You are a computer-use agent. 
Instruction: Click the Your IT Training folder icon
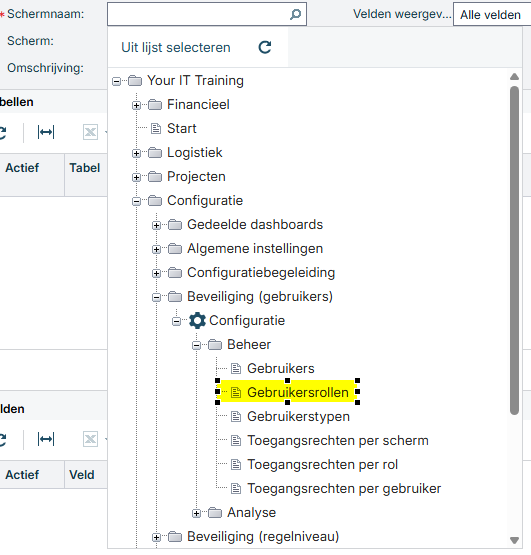click(135, 81)
